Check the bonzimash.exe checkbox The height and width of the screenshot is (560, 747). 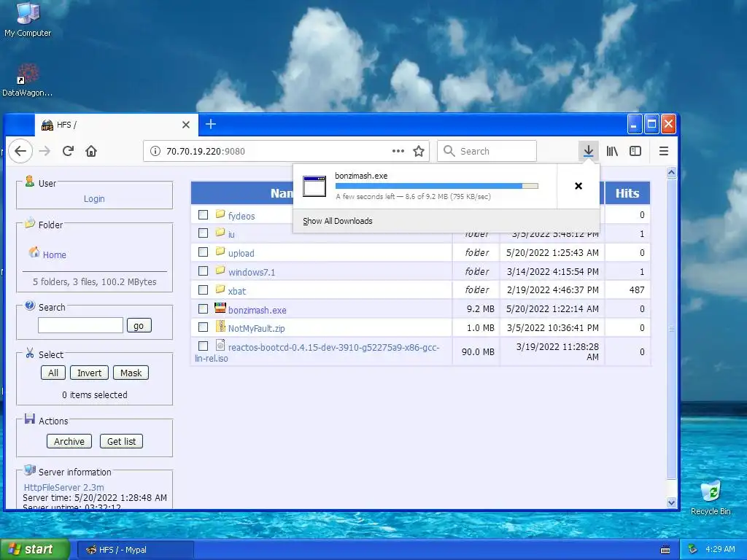(203, 308)
